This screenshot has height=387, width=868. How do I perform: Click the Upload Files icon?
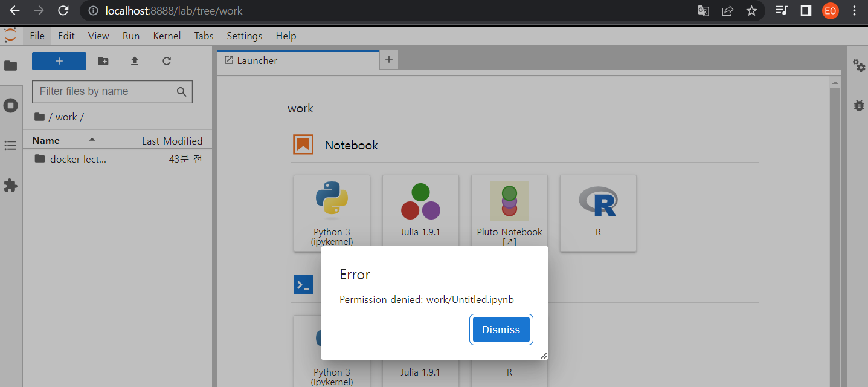[x=135, y=61]
